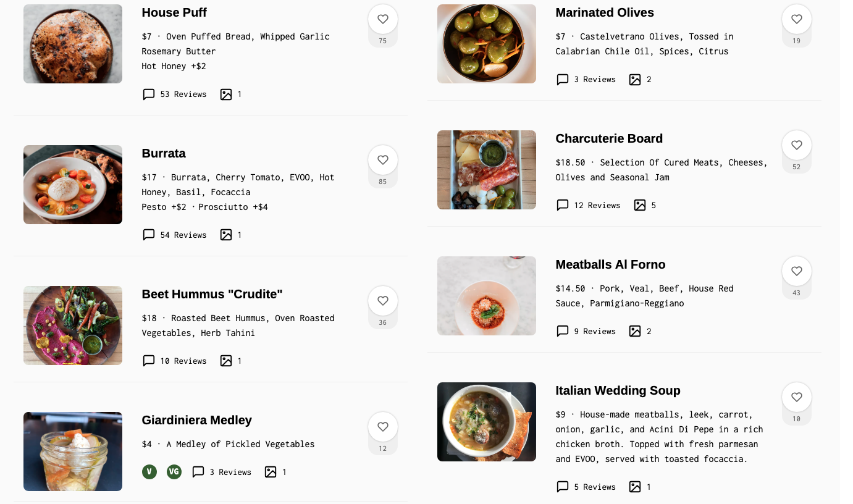Toggle heart on Charcuterie Board

[x=797, y=146]
